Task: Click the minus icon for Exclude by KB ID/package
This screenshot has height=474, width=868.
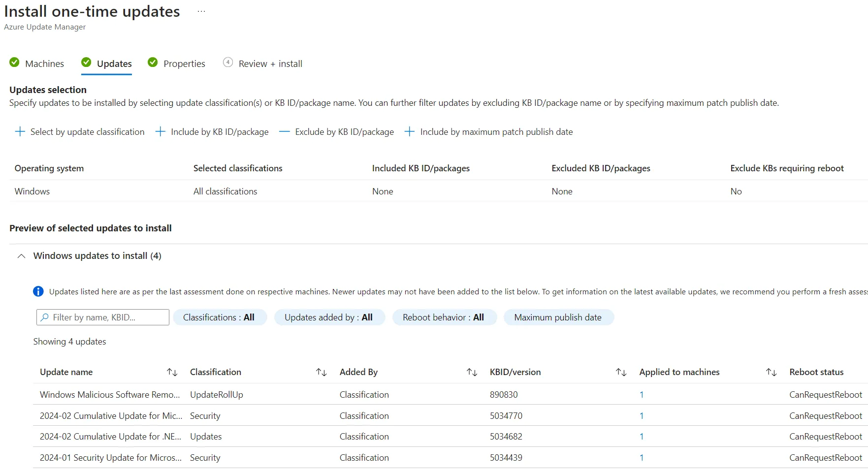Action: [284, 132]
